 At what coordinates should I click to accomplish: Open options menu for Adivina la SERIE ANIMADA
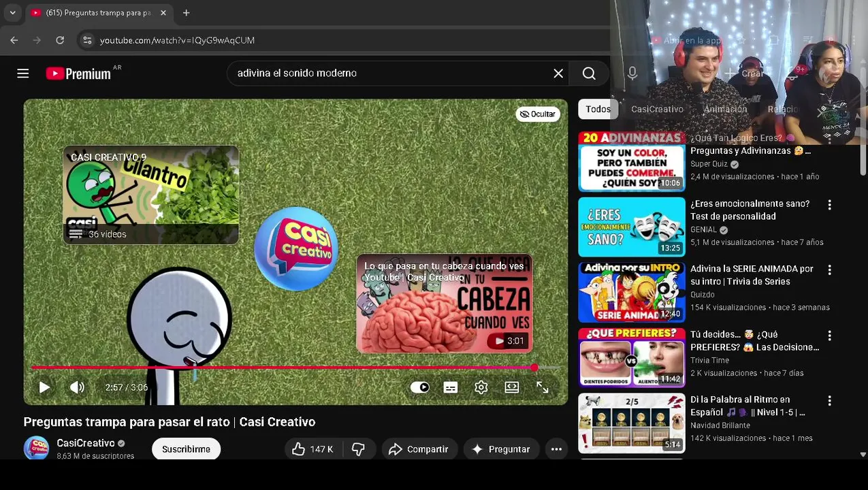(x=829, y=270)
